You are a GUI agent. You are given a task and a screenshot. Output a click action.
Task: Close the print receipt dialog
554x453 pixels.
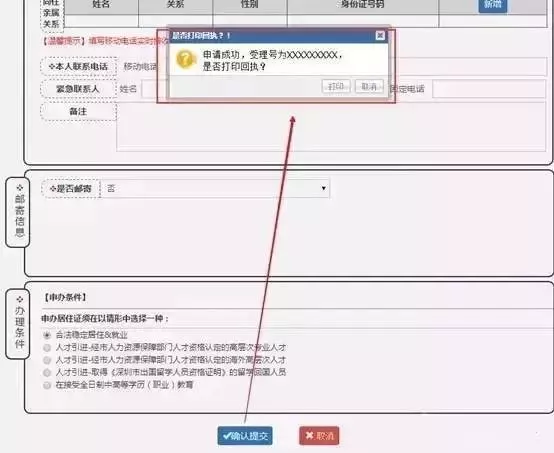(x=380, y=35)
